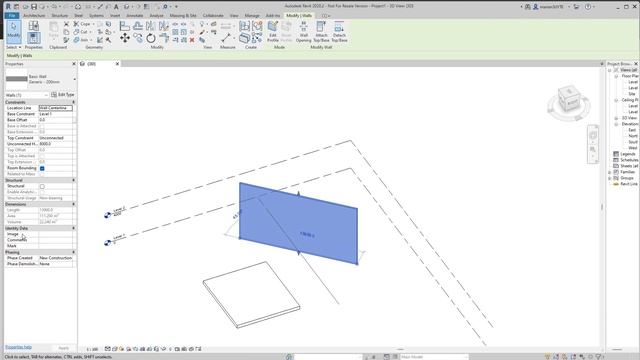Click the Comments value field
Image resolution: width=640 pixels, height=360 pixels.
(x=56, y=240)
